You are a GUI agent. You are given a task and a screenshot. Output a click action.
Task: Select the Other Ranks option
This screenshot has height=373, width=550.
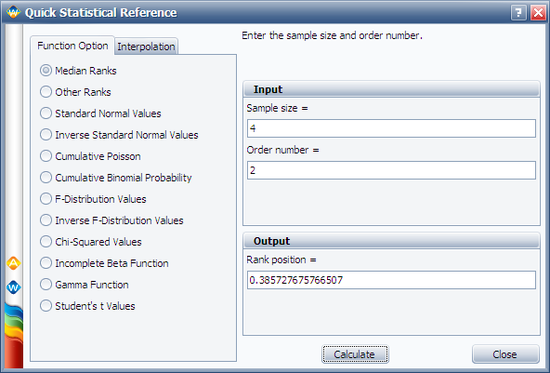[75, 92]
